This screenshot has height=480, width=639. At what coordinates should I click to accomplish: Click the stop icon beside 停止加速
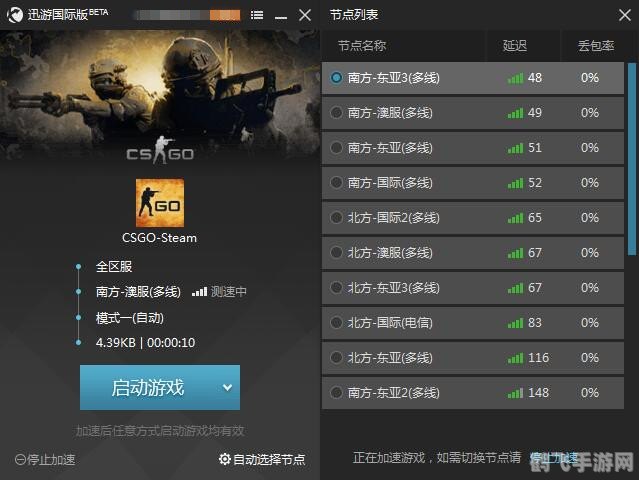pos(20,460)
